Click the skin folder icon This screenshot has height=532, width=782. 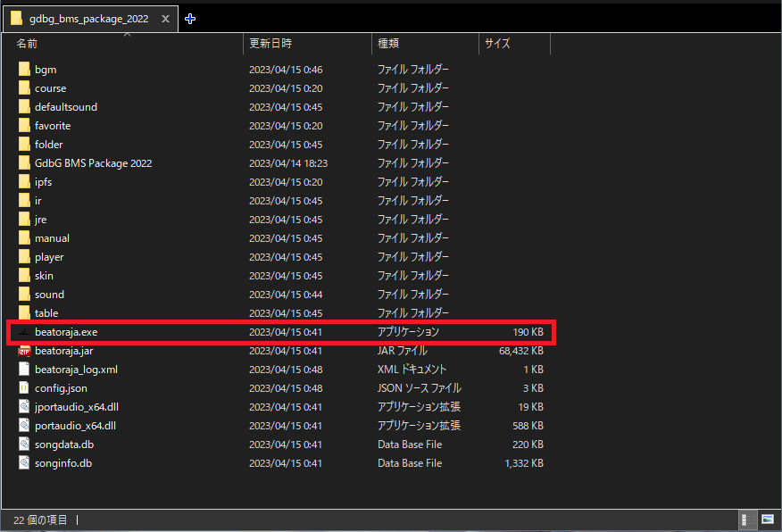click(24, 276)
